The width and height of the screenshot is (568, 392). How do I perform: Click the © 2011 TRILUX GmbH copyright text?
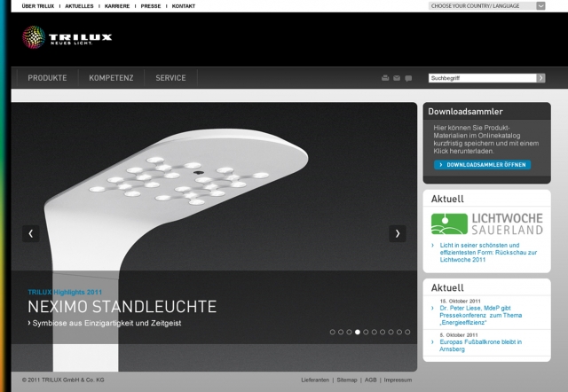(63, 380)
